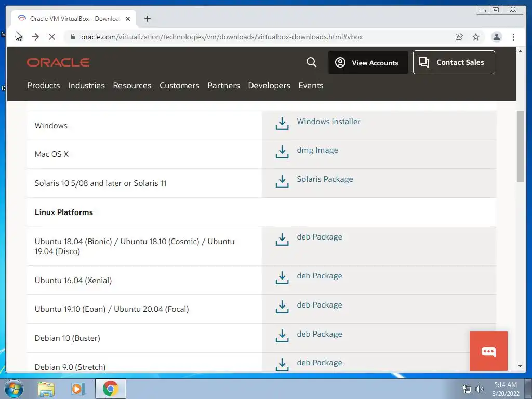
Task: Open a new browser tab
Action: [147, 19]
